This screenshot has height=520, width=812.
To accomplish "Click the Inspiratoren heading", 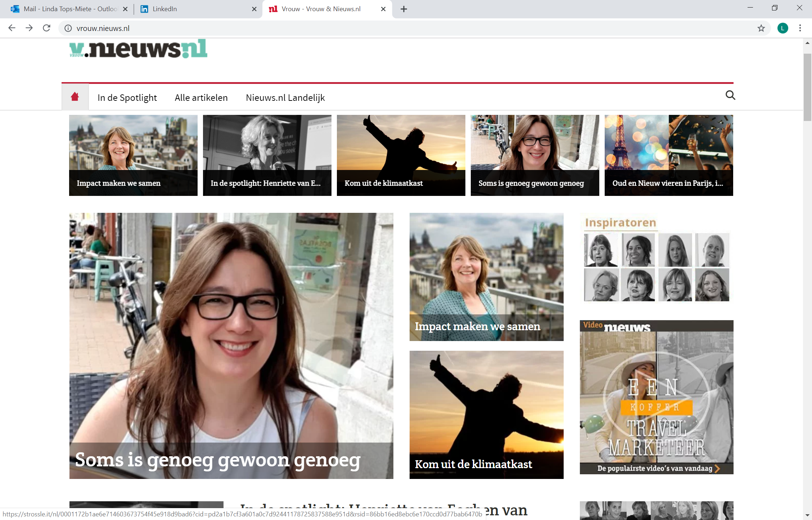I will pyautogui.click(x=621, y=223).
